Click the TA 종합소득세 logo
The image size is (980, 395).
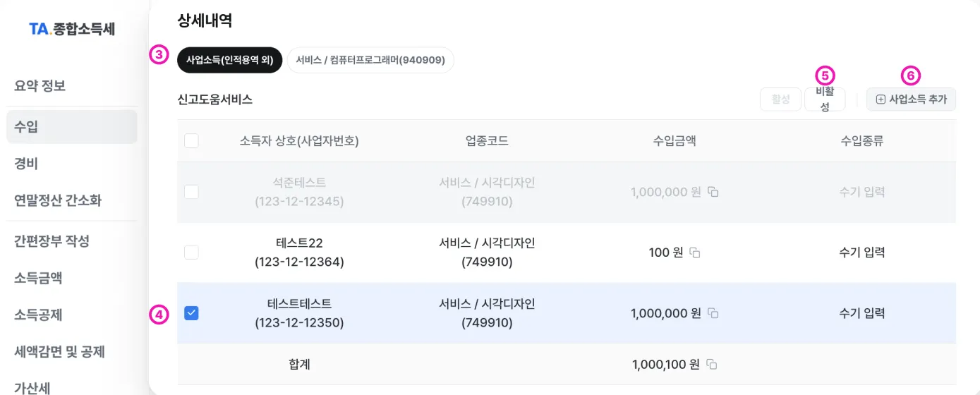coord(72,29)
